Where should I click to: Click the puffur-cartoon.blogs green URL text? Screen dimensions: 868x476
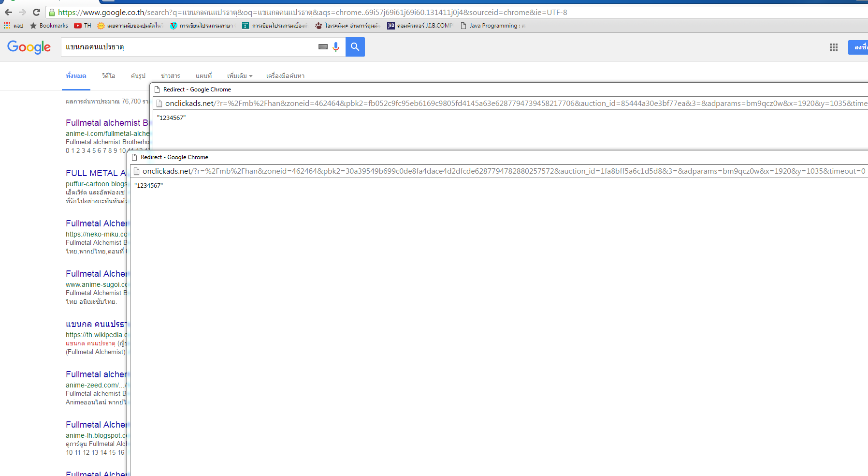pyautogui.click(x=96, y=184)
